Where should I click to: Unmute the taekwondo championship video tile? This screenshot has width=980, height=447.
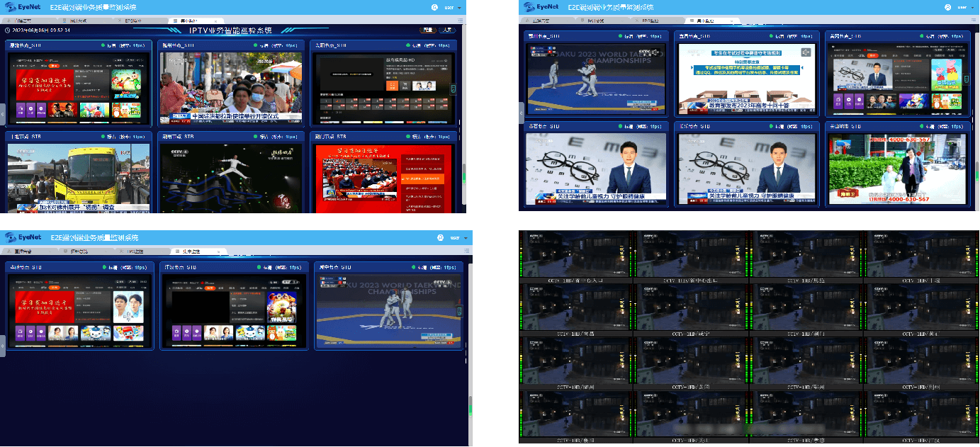(x=655, y=52)
